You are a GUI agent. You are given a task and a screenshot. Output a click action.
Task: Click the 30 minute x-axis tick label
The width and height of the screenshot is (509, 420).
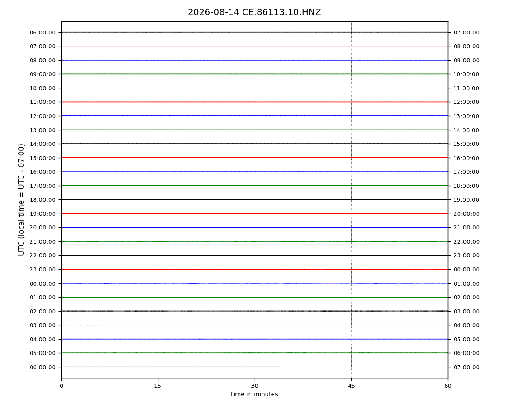254,386
